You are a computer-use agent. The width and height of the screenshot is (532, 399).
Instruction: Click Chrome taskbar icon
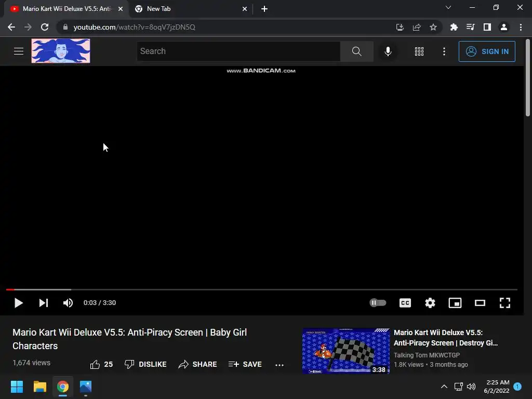63,387
